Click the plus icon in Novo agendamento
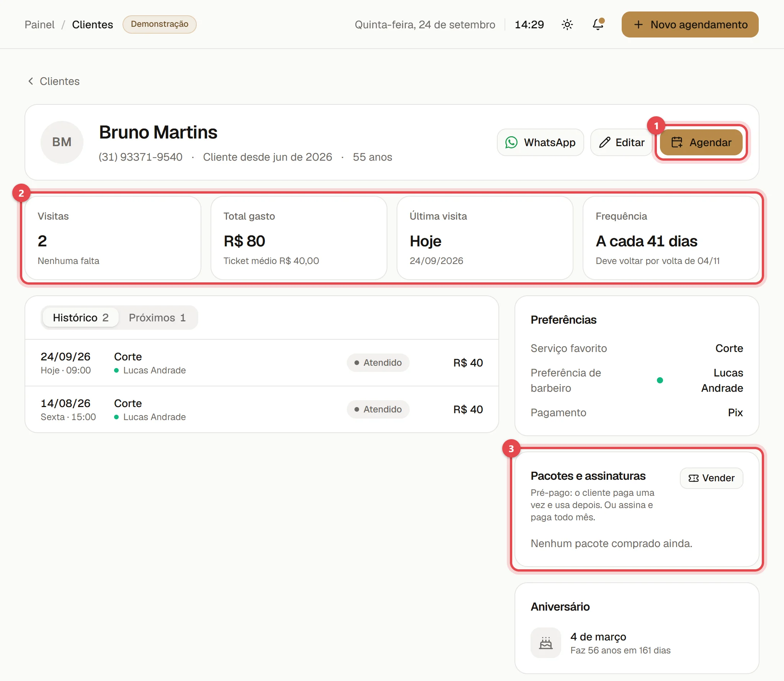Viewport: 784px width, 681px height. coord(638,24)
